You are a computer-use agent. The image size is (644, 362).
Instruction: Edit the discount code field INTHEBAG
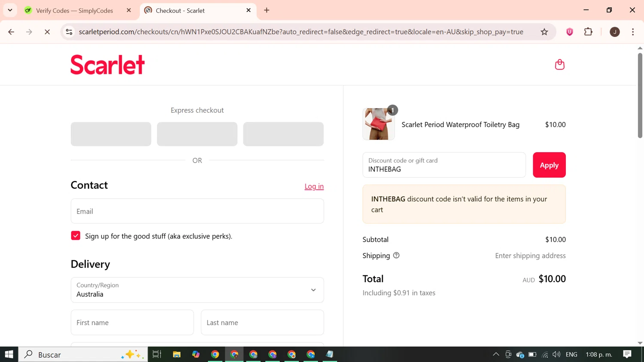pyautogui.click(x=444, y=165)
